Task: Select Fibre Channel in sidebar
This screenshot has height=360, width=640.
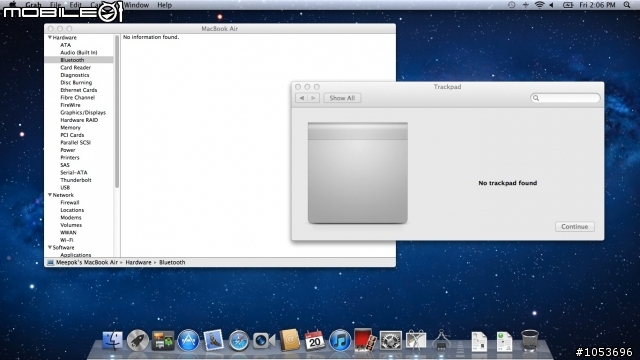Action: click(x=79, y=98)
